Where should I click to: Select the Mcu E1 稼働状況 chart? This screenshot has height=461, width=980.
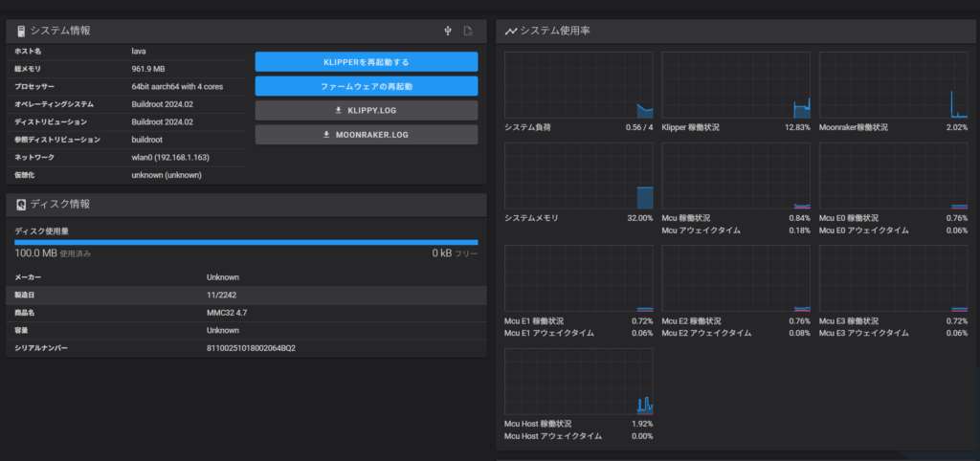click(578, 278)
